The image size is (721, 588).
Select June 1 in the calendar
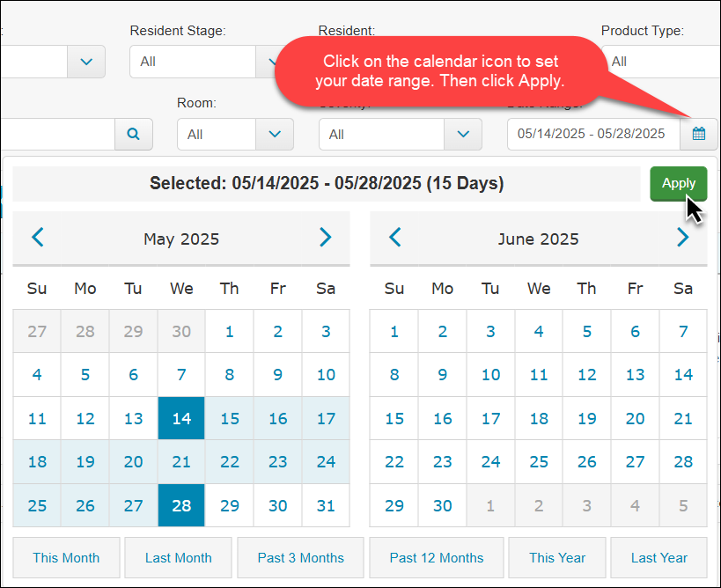tap(394, 331)
